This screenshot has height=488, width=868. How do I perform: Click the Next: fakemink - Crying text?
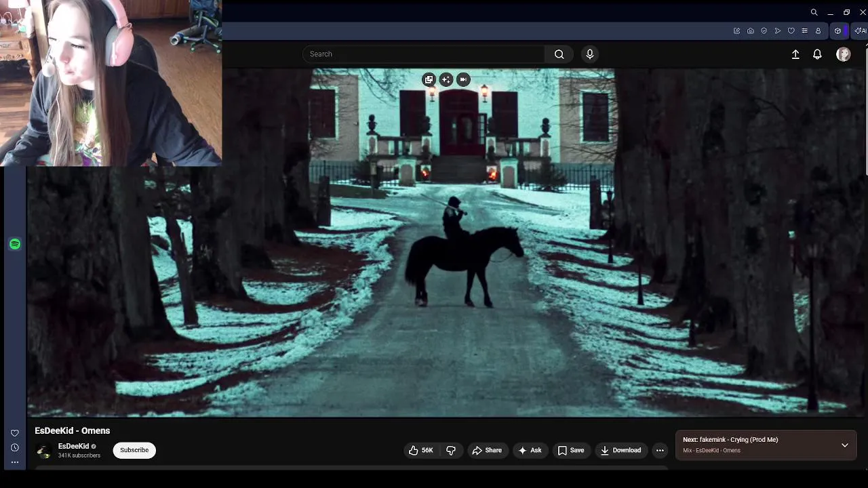point(730,440)
